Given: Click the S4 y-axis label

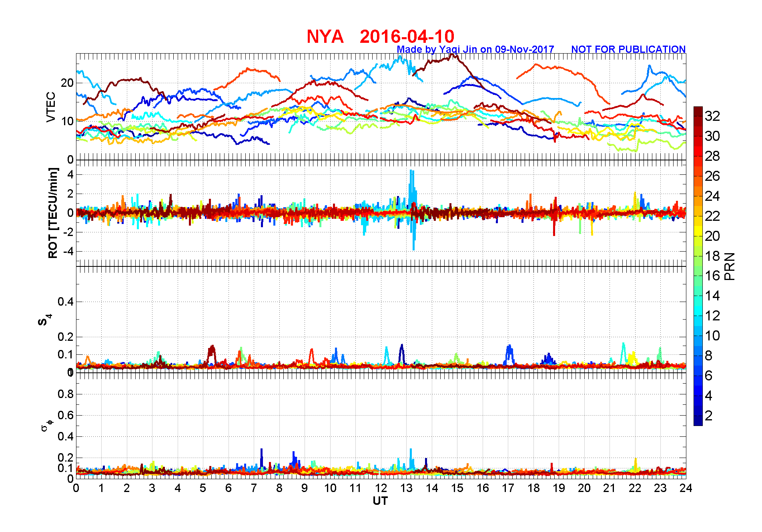Looking at the screenshot, I should click(x=45, y=320).
